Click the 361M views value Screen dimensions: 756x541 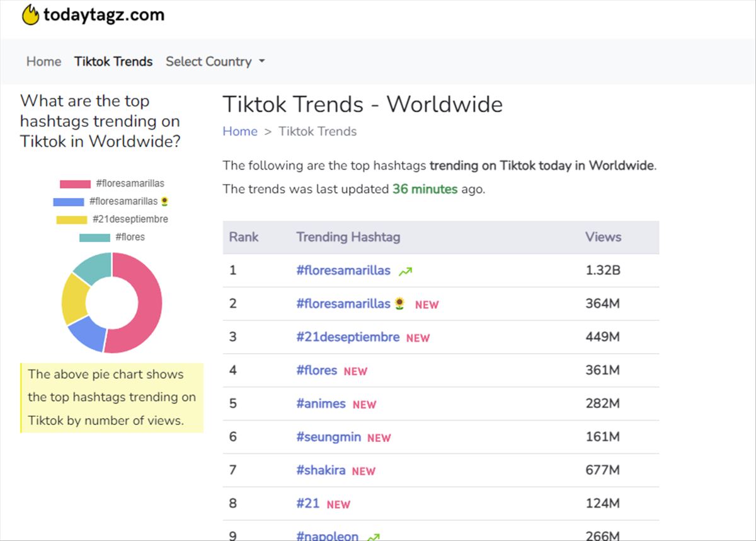pos(603,371)
